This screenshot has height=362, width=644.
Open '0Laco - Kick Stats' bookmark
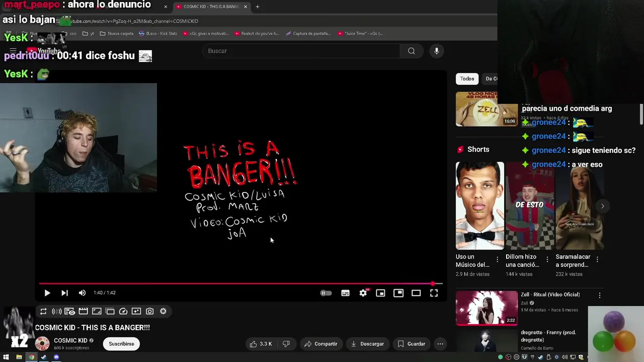(x=158, y=34)
